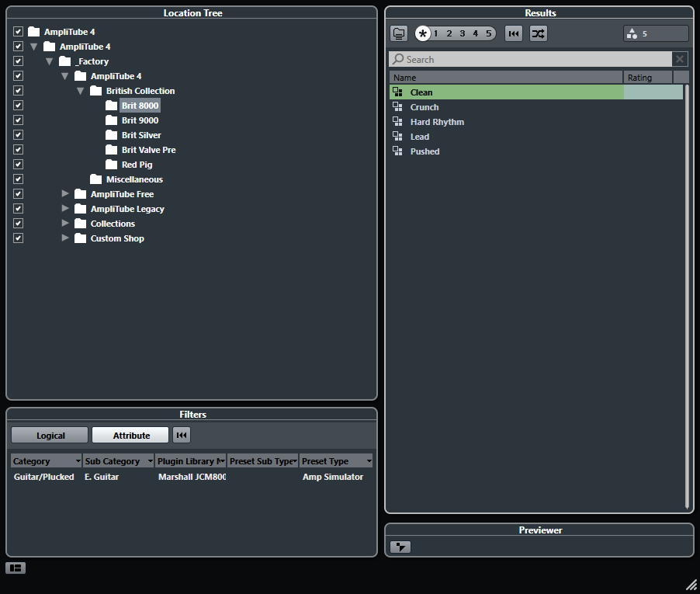Uncheck the Custom Shop row checkbox
The image size is (700, 594).
(x=19, y=238)
